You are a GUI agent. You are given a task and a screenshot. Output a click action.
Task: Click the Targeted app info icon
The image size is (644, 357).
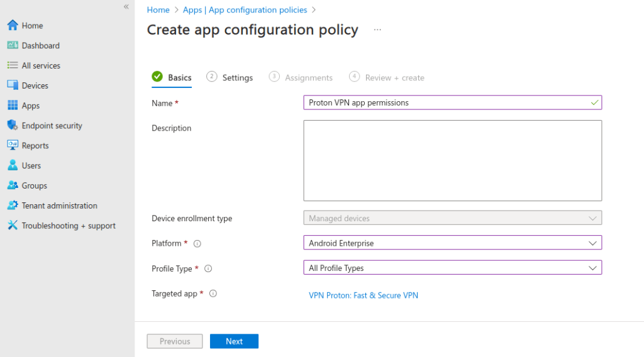213,294
